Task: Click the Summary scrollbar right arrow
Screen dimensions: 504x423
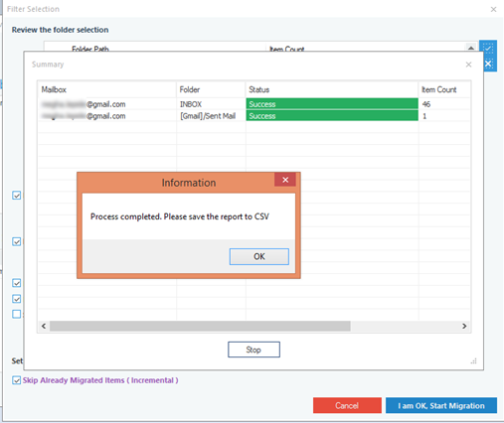Action: [464, 326]
